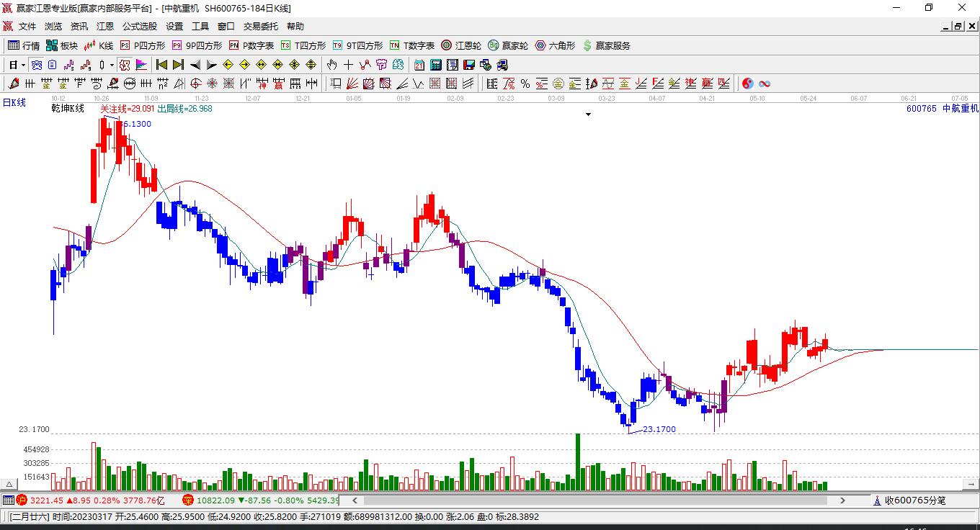Image resolution: width=980 pixels, height=530 pixels.
Task: Launch the 赢家轮 wheel tool
Action: click(508, 45)
